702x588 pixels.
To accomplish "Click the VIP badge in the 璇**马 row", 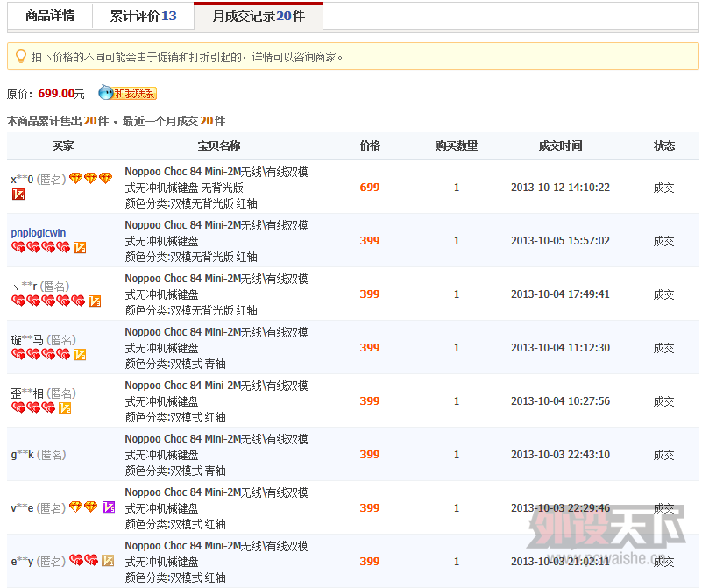I will coord(80,354).
